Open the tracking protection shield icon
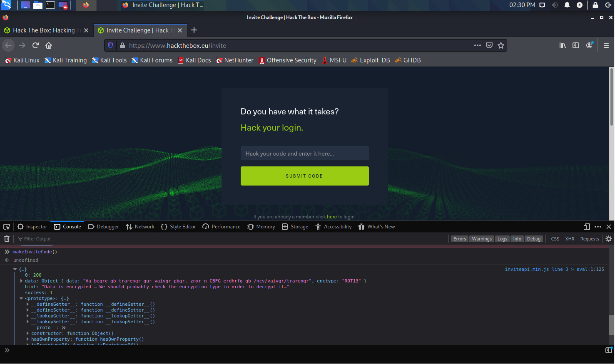This screenshot has height=364, width=615. click(110, 45)
